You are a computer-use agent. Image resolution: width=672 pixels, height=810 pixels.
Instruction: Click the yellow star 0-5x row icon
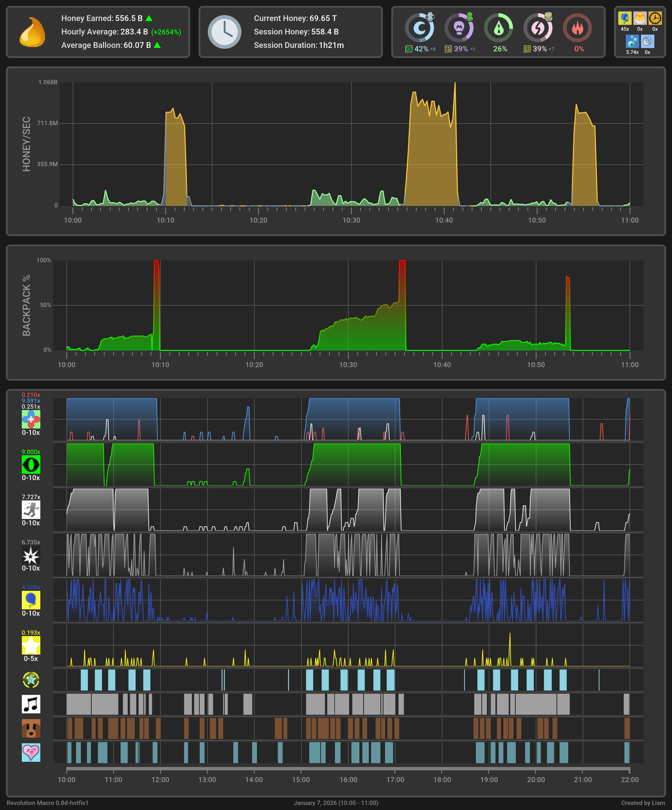(31, 645)
